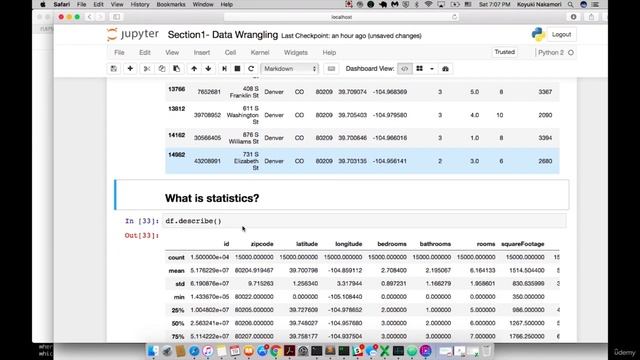
Task: Click row index 14982 in table
Action: (x=176, y=155)
